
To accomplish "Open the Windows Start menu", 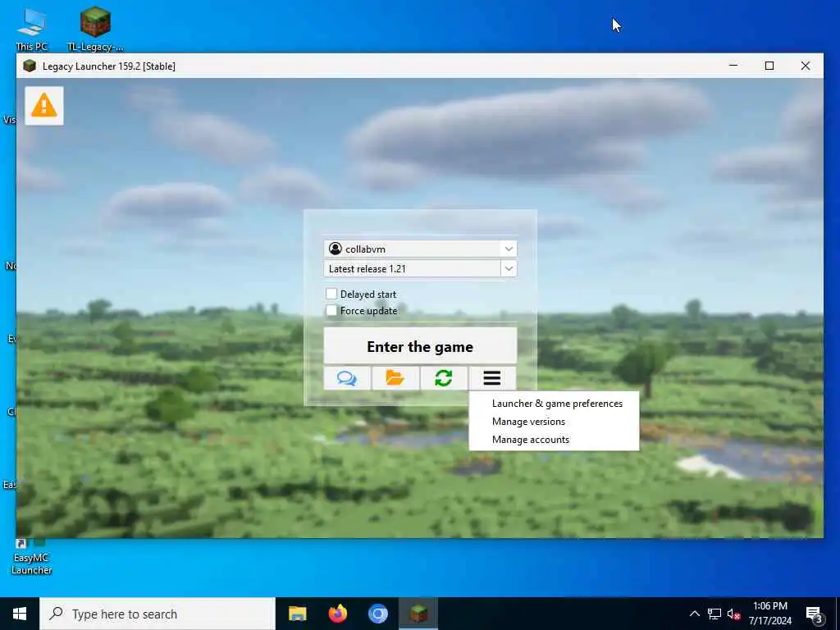I will pyautogui.click(x=20, y=614).
